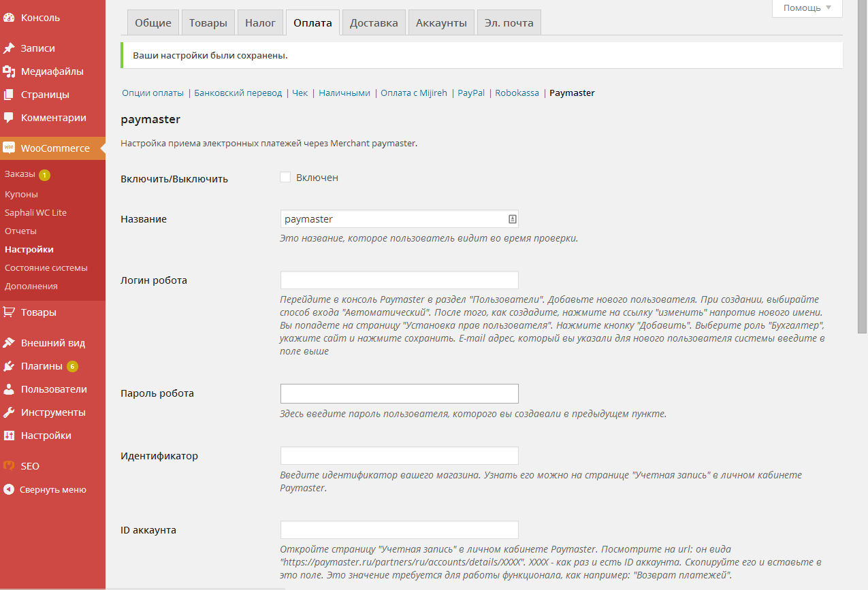Screen dimensions: 868x590
Task: Click the ID аккаунта input field
Action: [400, 530]
